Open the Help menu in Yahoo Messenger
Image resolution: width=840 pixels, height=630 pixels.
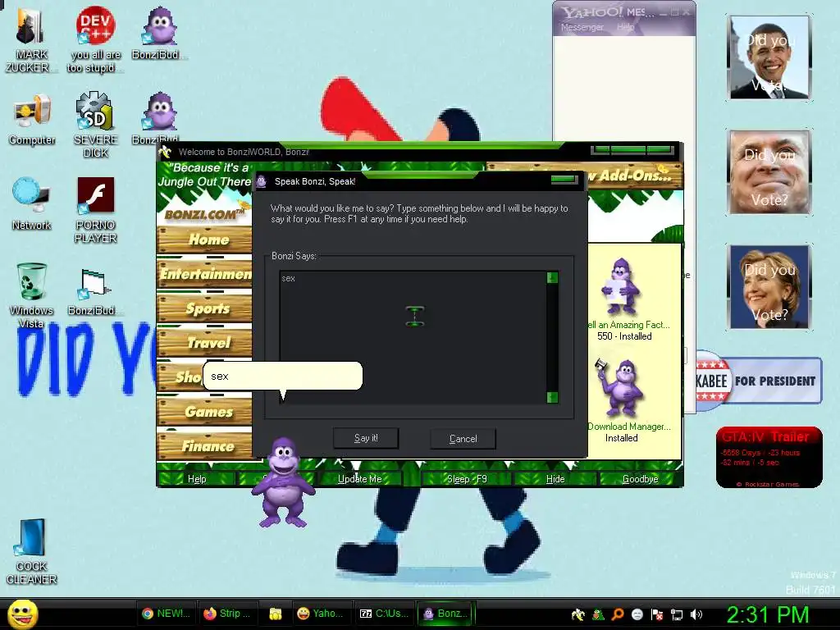625,27
